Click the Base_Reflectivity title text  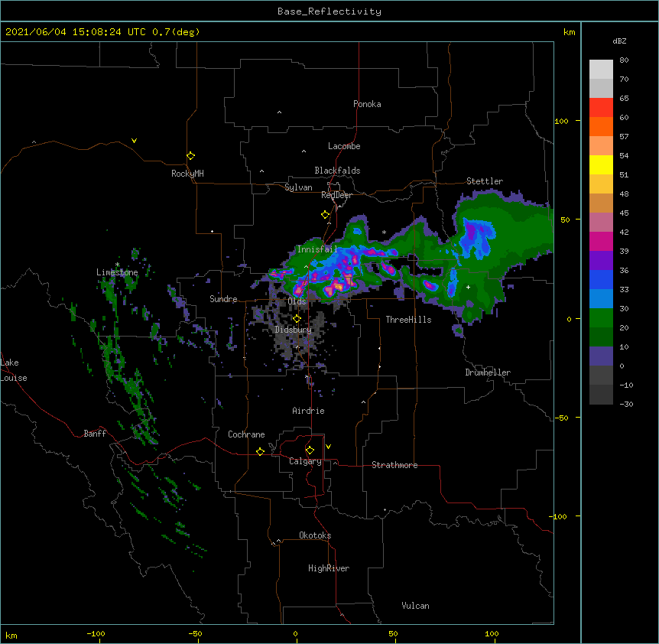[329, 11]
